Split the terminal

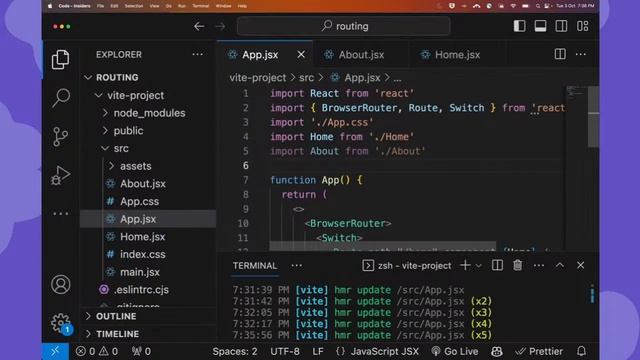click(497, 265)
